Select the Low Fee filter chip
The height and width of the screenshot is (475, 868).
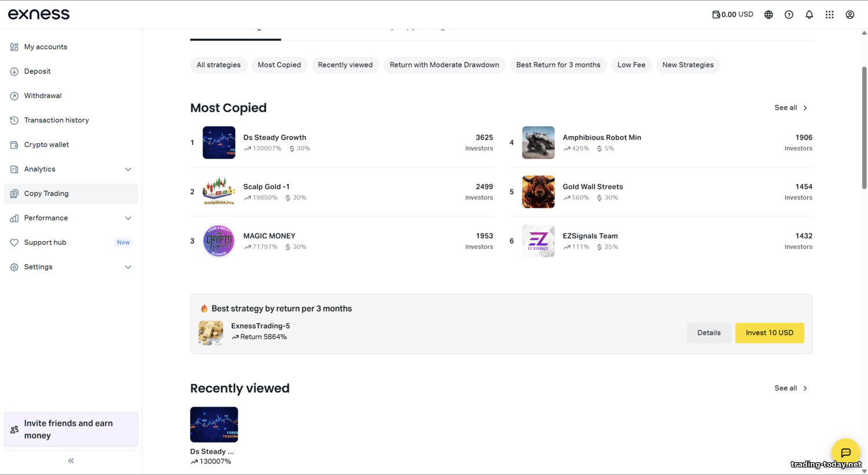631,65
